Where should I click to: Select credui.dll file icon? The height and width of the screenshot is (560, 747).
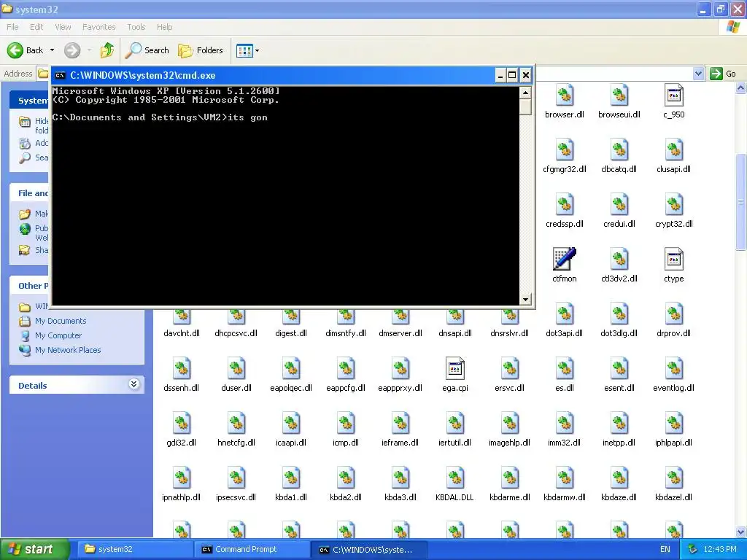[x=619, y=205]
